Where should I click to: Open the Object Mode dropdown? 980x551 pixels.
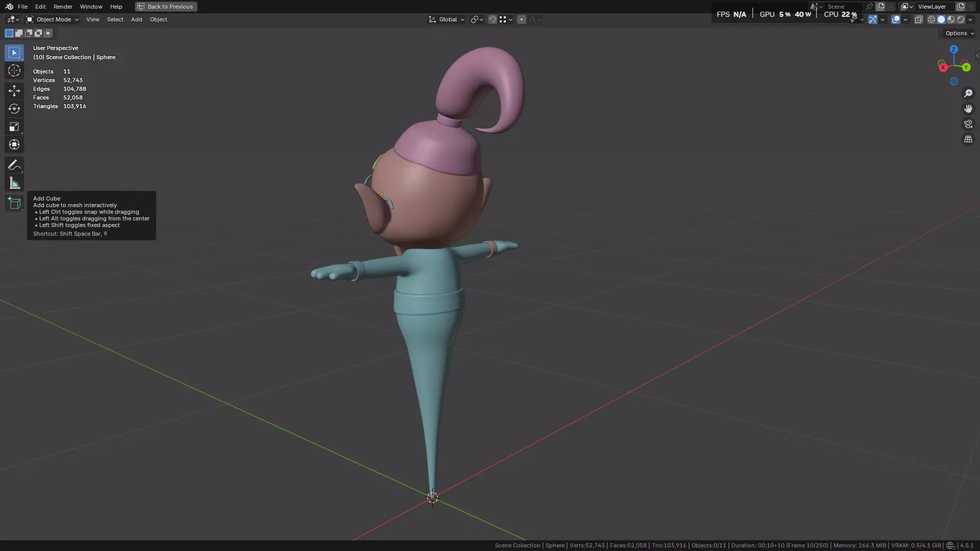52,19
